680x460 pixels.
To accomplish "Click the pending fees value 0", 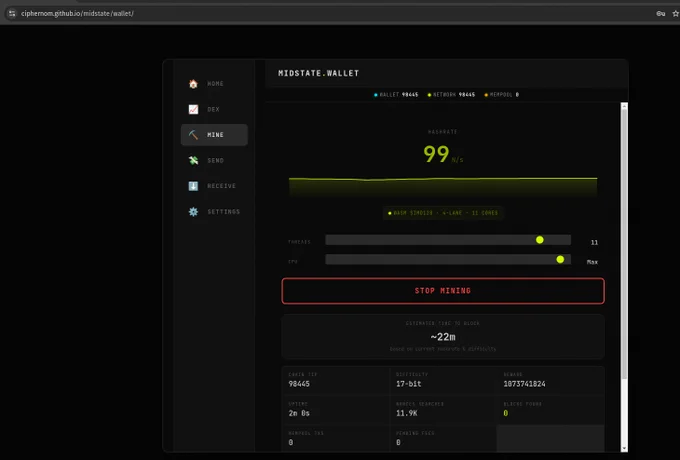I will pyautogui.click(x=398, y=442).
